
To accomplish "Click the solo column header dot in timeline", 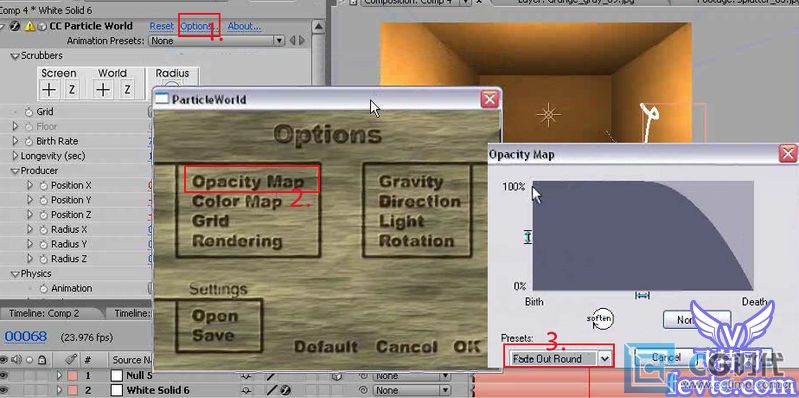I will point(30,360).
